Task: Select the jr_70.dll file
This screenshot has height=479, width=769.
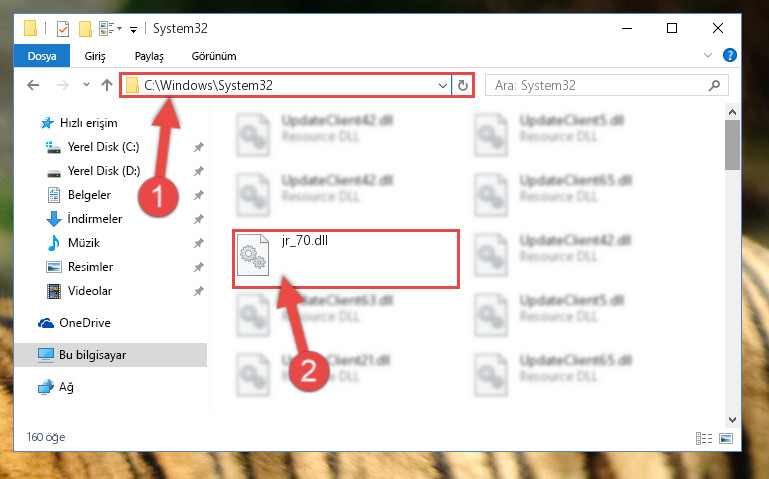Action: 346,258
